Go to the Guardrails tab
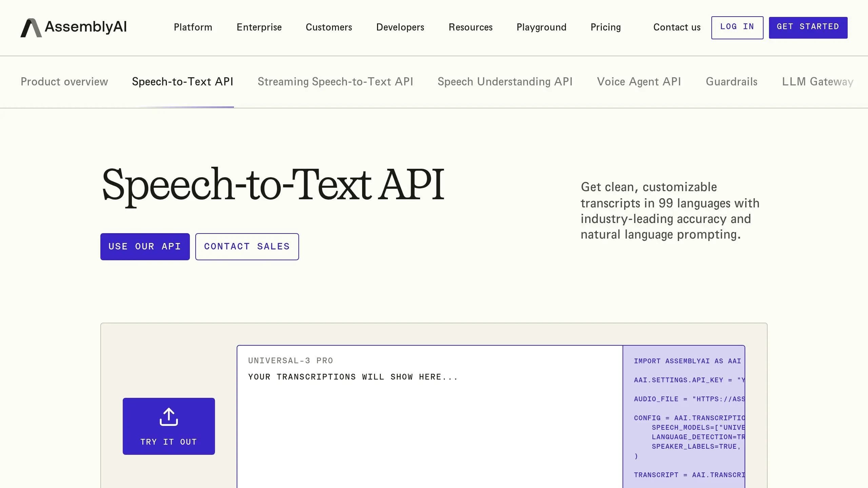The width and height of the screenshot is (868, 488). (732, 82)
